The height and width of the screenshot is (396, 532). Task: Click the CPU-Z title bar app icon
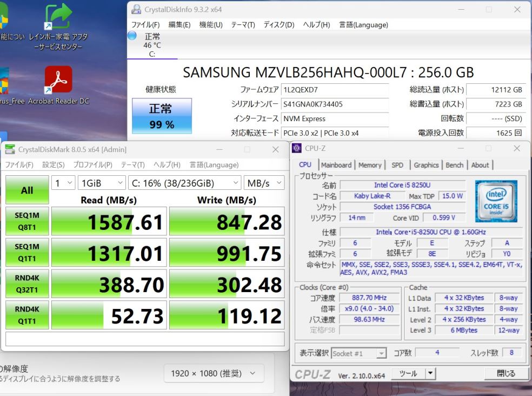297,148
